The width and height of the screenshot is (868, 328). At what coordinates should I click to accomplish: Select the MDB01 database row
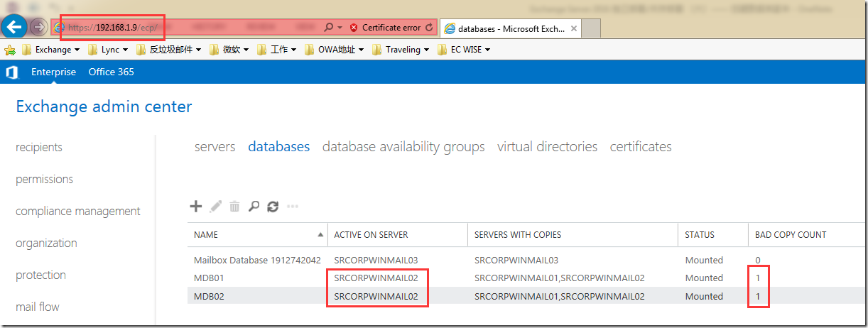coord(527,278)
